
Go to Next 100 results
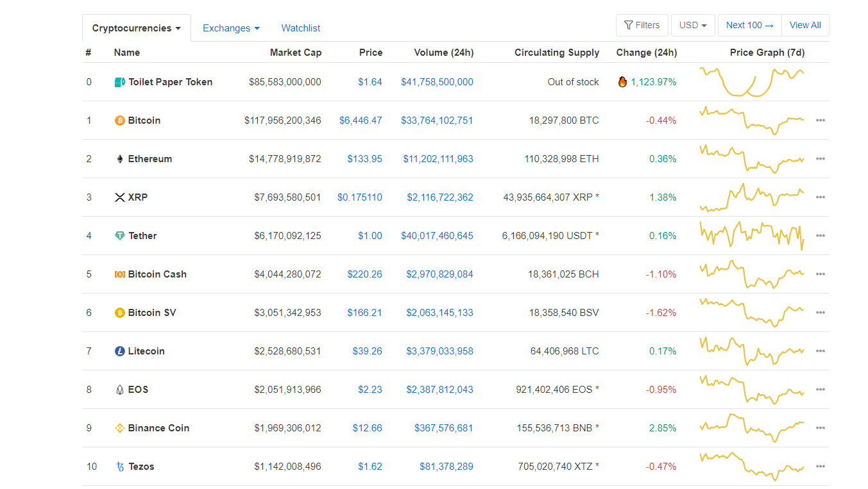pos(750,26)
